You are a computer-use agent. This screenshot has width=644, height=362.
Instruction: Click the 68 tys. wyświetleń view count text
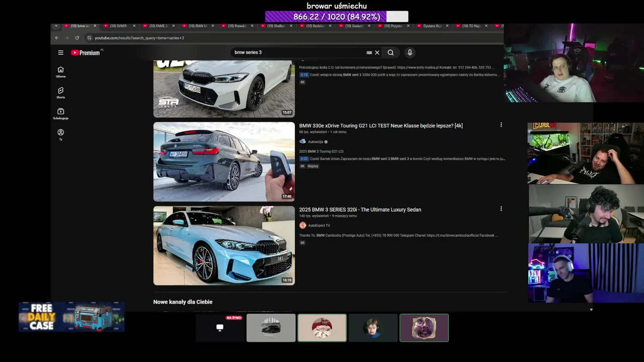[x=313, y=132]
